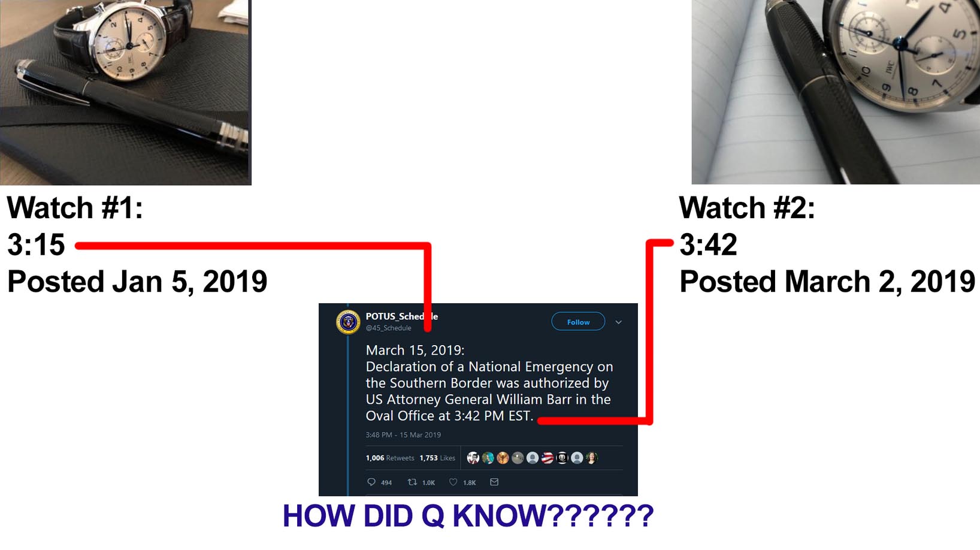Click the Posted March 2, 2019 text

click(x=827, y=282)
